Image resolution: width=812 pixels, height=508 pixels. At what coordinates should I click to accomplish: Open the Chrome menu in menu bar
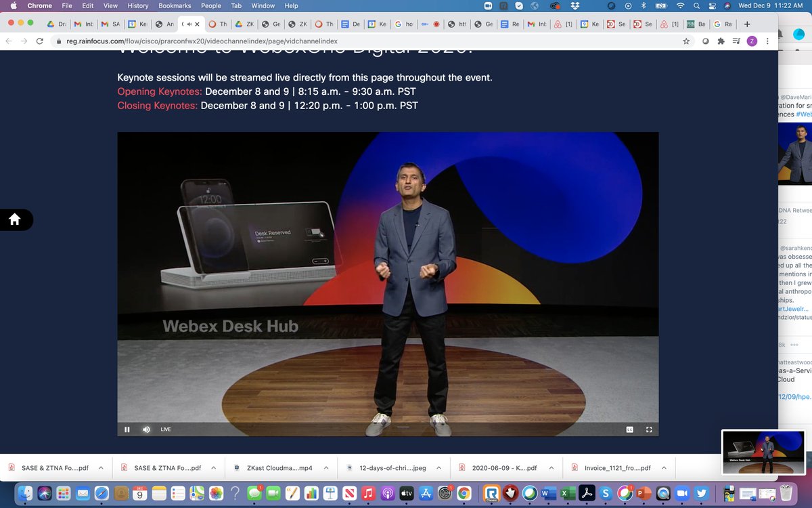pos(39,5)
